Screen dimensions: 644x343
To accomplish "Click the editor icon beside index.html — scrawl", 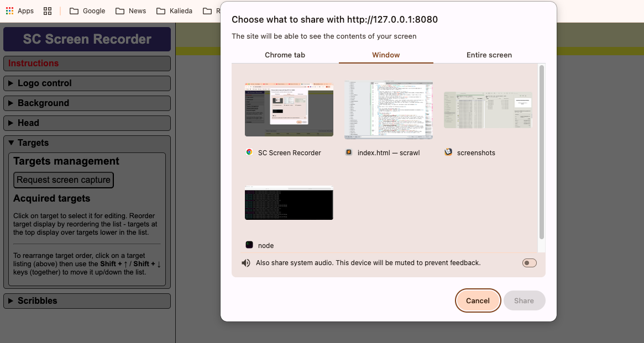I will (348, 152).
